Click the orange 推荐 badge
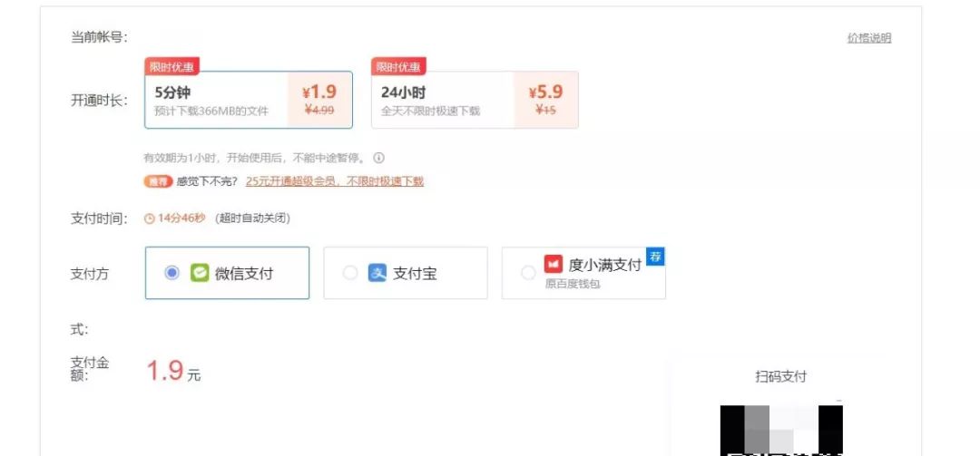The height and width of the screenshot is (456, 980). (158, 182)
